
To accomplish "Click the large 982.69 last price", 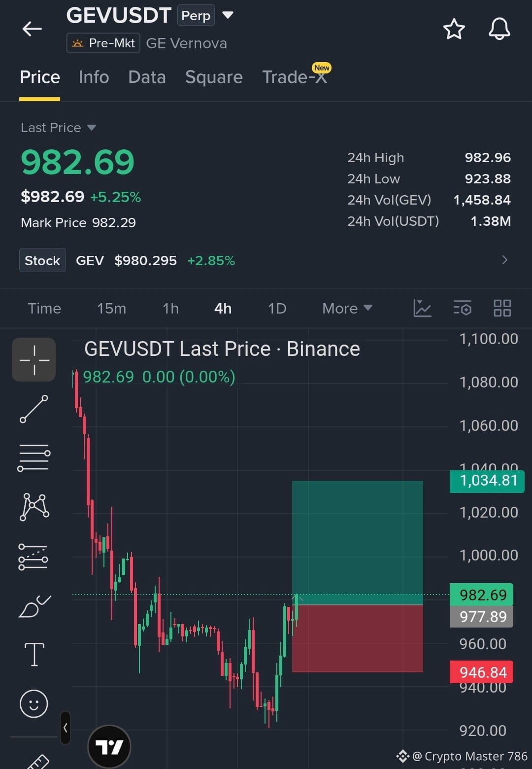I will [77, 162].
